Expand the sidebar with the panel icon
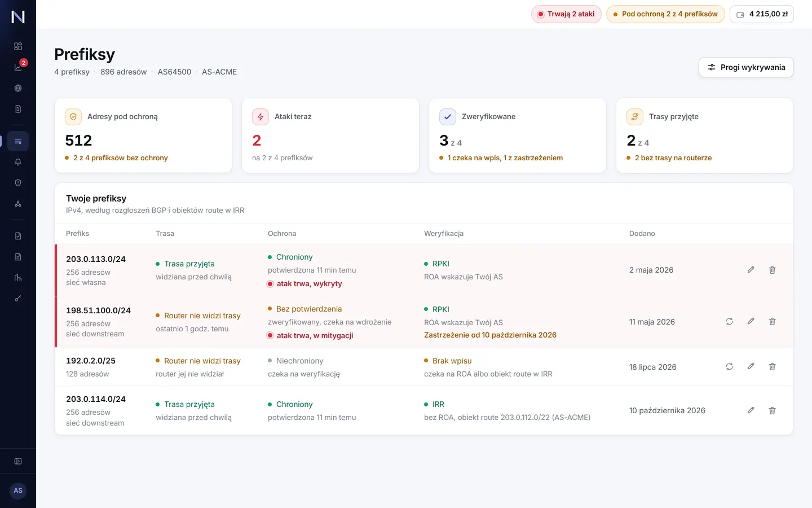This screenshot has width=812, height=508. tap(18, 461)
